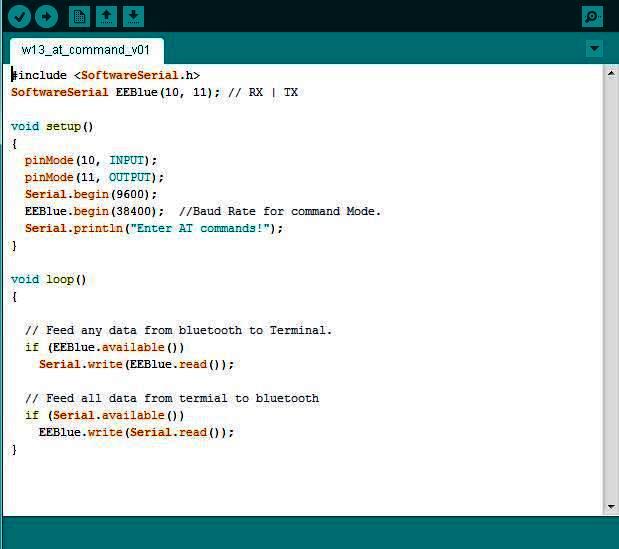
Task: Create a new sketch using the page icon
Action: pyautogui.click(x=79, y=17)
